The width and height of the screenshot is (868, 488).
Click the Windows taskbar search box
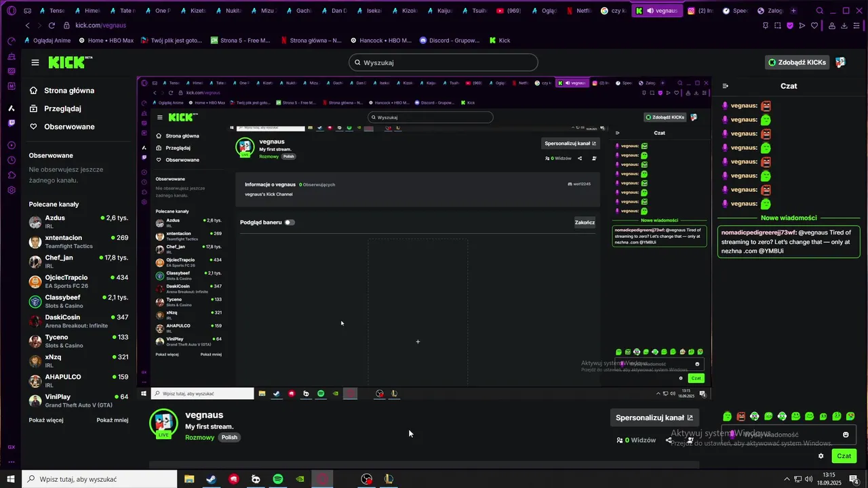click(100, 479)
